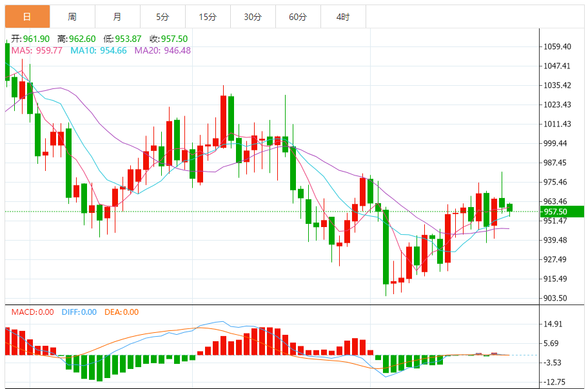Screen dimensions: 588x389
Task: Click the MA20: 946.48 indicator label
Action: pos(162,50)
